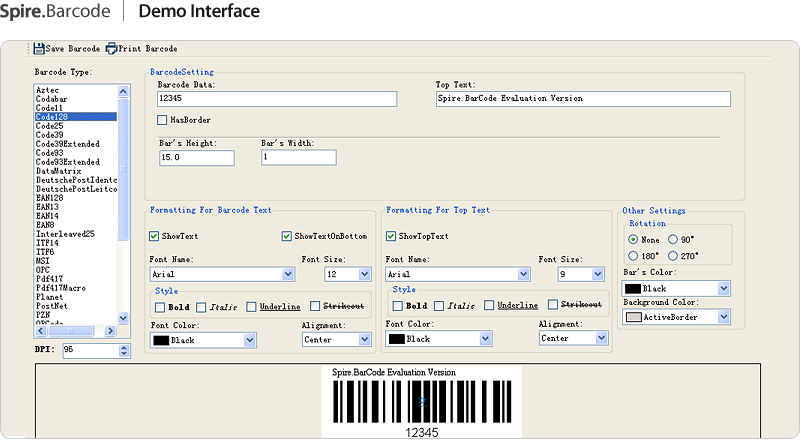Viewport: 800px width, 440px height.
Task: Click the Print Barcode printer icon
Action: click(111, 48)
